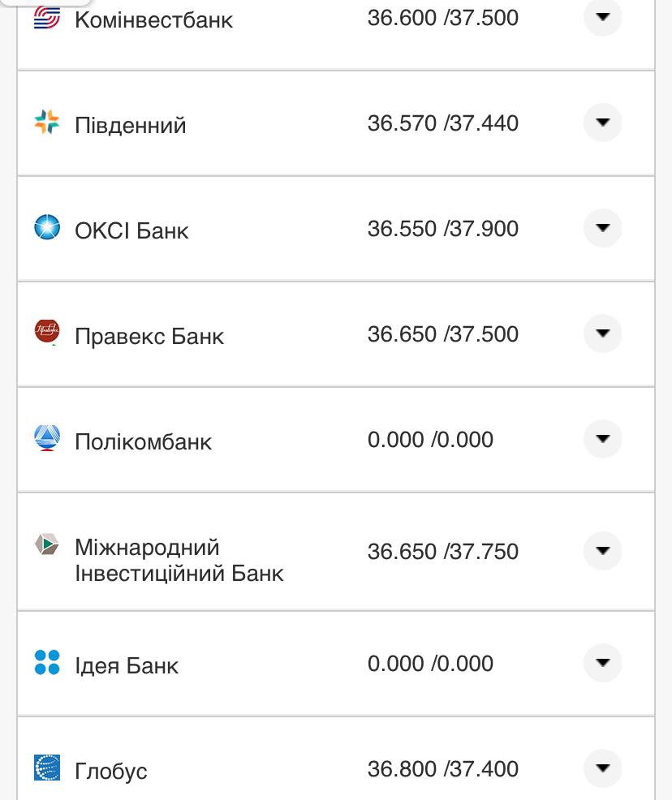Click the Правекс Банк bank name
Viewport: 672px width, 800px height.
pos(149,335)
